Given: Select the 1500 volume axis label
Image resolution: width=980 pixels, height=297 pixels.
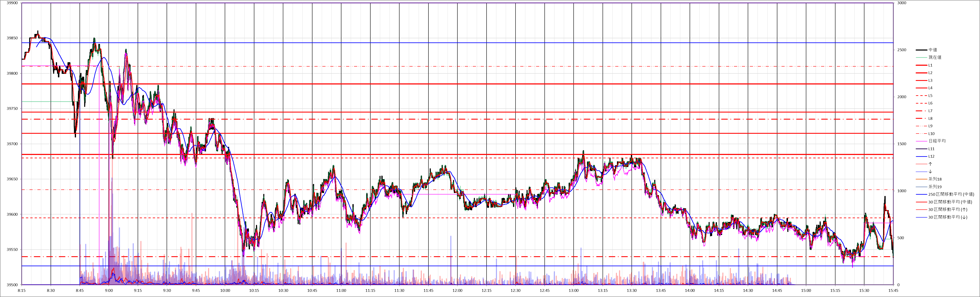Looking at the screenshot, I should point(902,144).
